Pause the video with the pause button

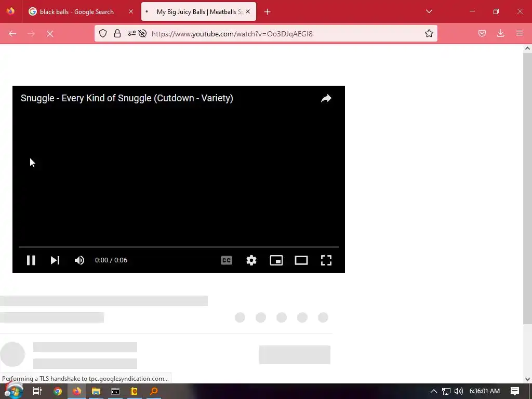point(31,260)
